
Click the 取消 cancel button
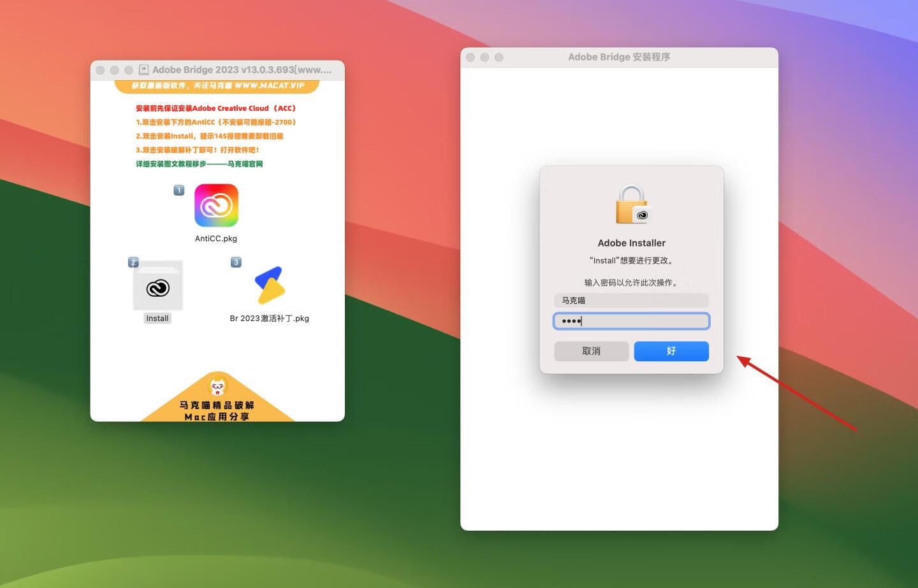(x=592, y=351)
